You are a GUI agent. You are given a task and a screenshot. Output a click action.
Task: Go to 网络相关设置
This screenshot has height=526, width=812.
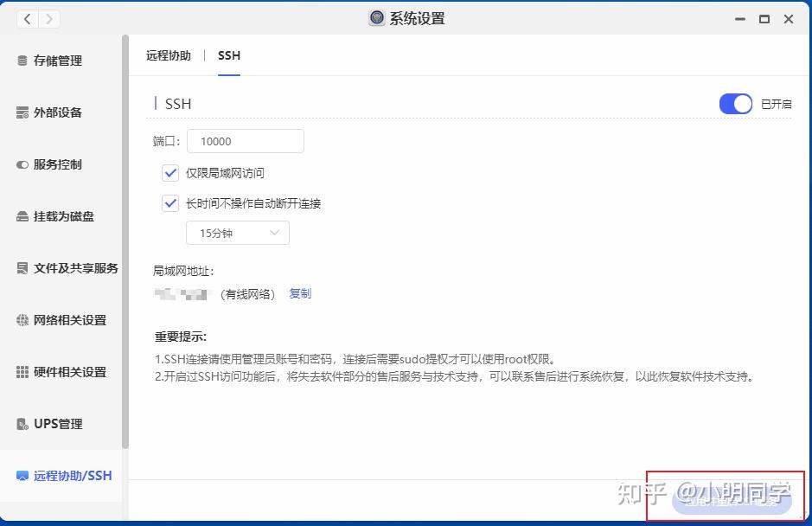62,320
